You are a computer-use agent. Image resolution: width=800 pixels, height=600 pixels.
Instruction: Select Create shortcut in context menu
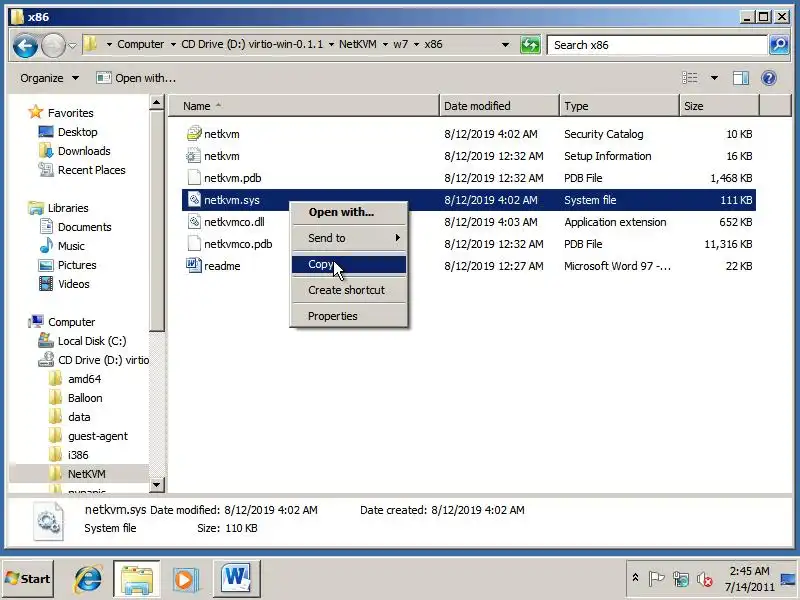[x=349, y=290]
